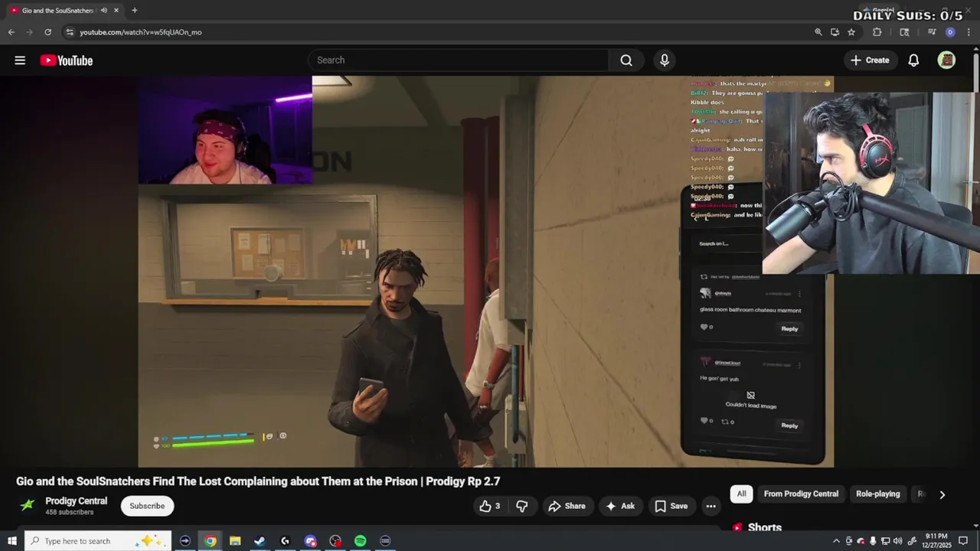The height and width of the screenshot is (551, 980).
Task: Open Discord from the taskbar
Action: click(310, 541)
